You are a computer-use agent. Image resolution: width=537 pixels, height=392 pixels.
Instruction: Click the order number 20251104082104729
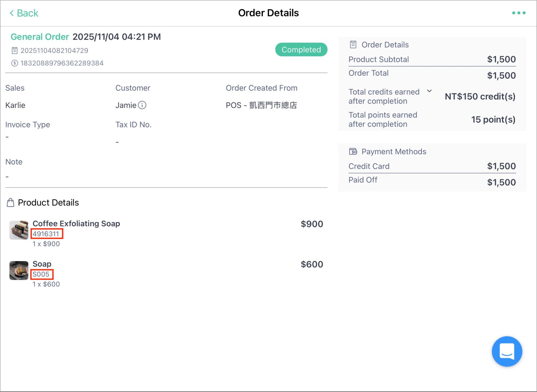[x=54, y=50]
